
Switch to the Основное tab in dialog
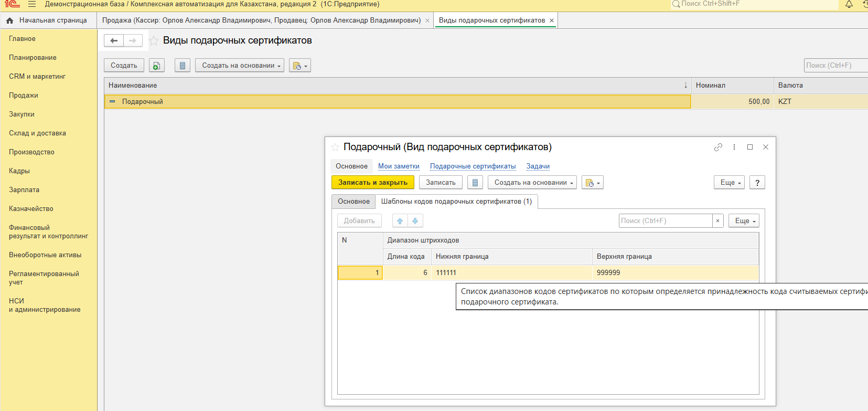[353, 202]
